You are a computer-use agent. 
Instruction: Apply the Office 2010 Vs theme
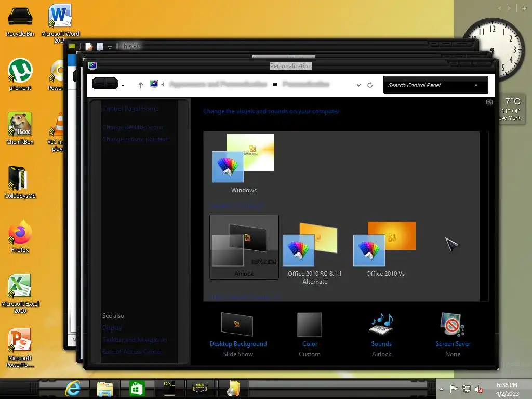pyautogui.click(x=385, y=249)
